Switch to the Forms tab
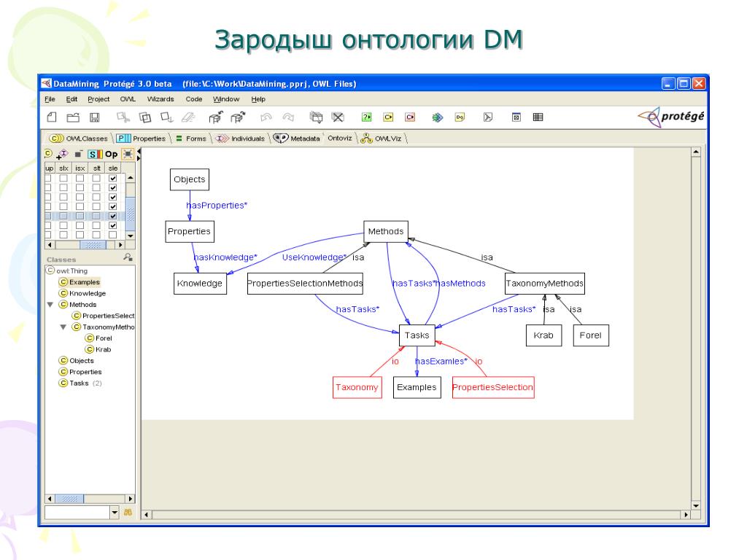Viewport: 747px width, 560px height. 191,139
